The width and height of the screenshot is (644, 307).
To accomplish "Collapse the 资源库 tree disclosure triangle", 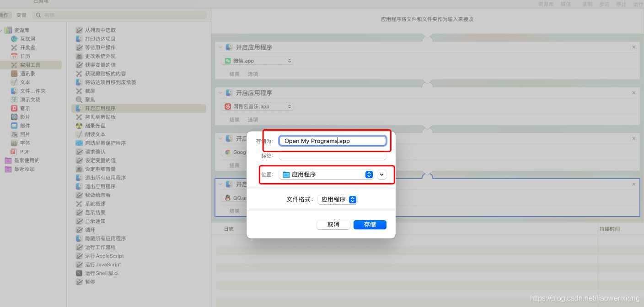I will [1, 30].
